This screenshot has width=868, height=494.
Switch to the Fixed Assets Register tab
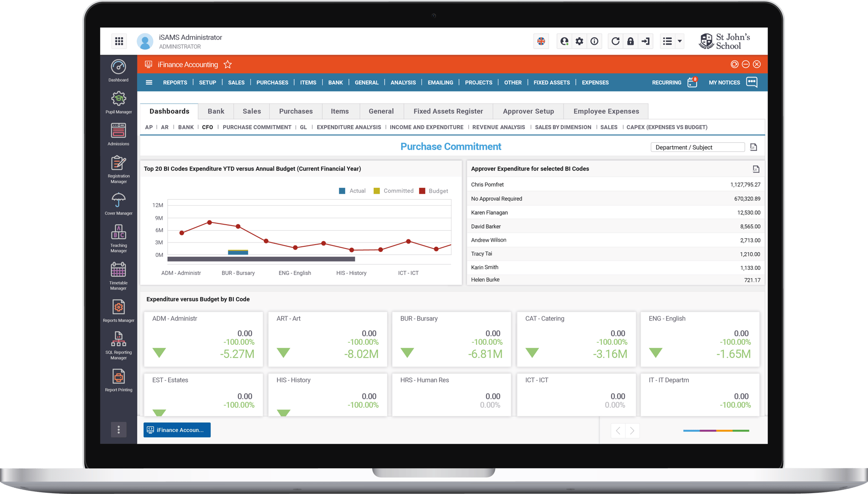tap(448, 111)
